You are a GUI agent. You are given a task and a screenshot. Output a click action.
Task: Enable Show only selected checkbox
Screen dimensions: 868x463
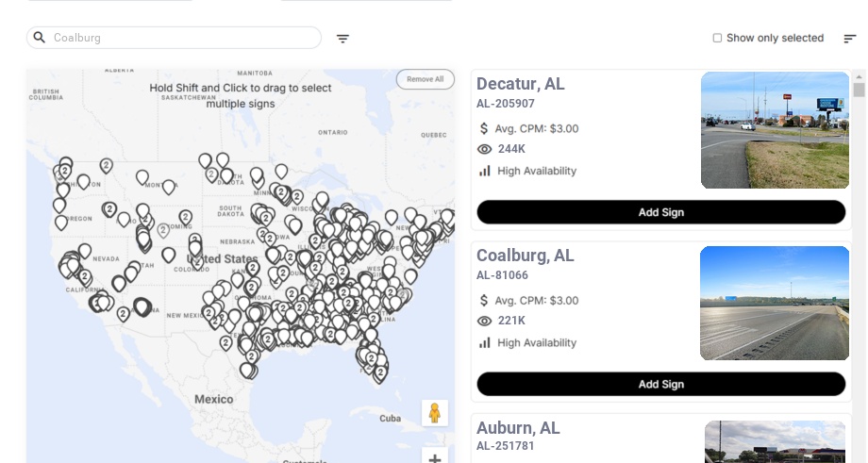pyautogui.click(x=717, y=39)
